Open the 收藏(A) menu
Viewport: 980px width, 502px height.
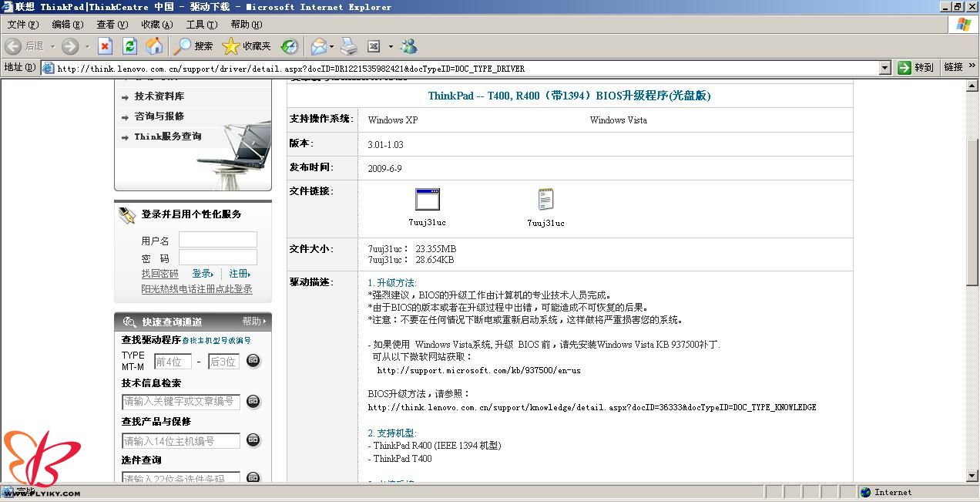pyautogui.click(x=157, y=25)
